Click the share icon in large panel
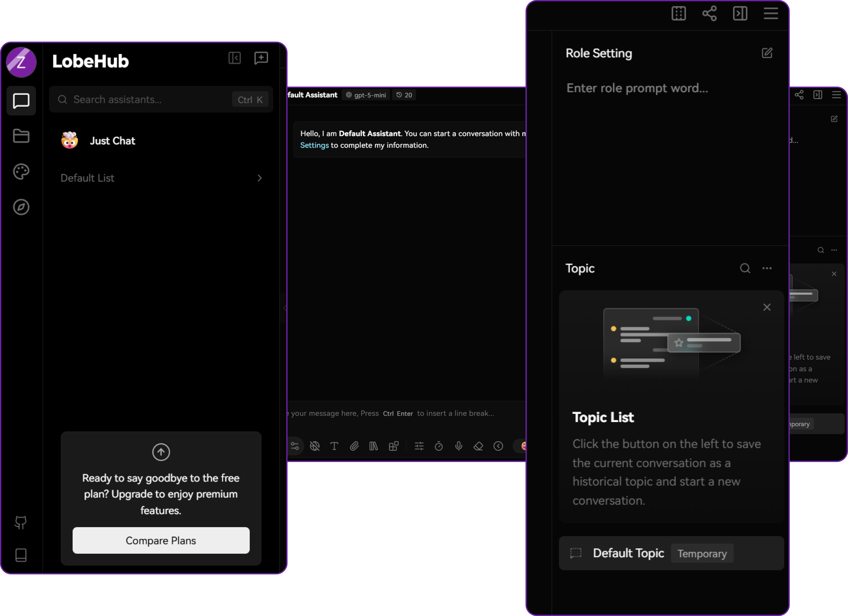The image size is (848, 616). (x=709, y=14)
